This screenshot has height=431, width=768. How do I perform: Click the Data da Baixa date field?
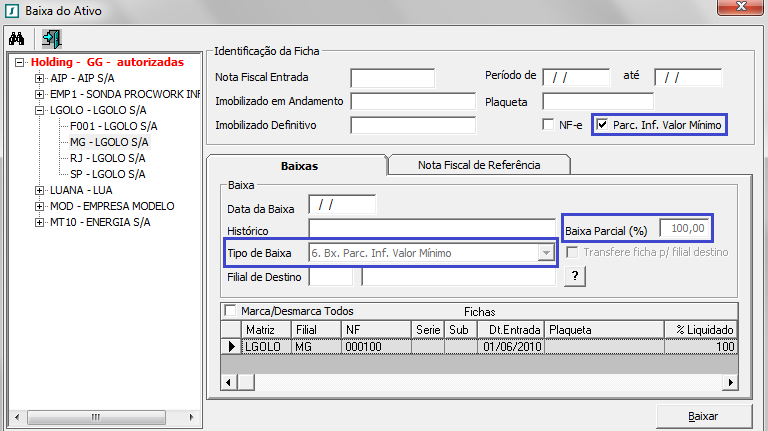341,205
